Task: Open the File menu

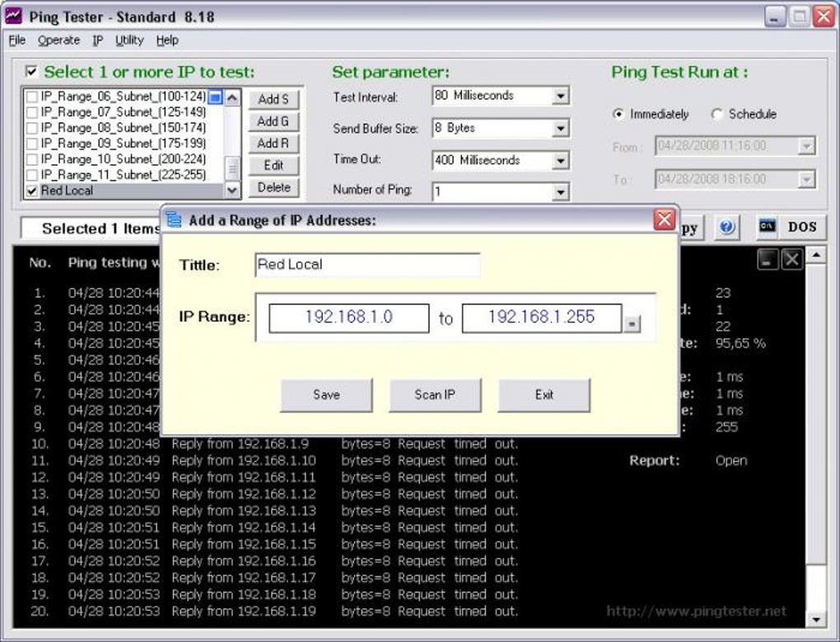Action: [x=17, y=40]
